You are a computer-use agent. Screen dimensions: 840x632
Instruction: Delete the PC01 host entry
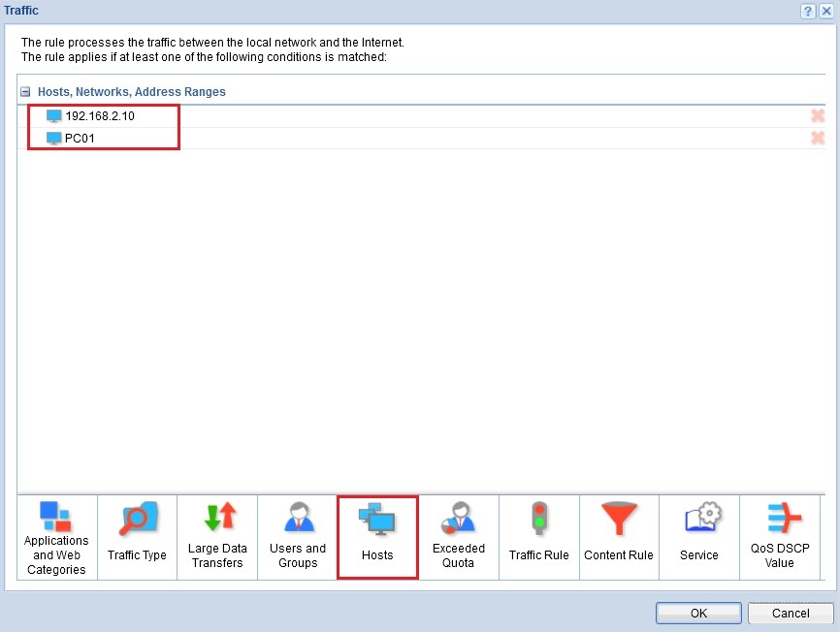coord(818,138)
